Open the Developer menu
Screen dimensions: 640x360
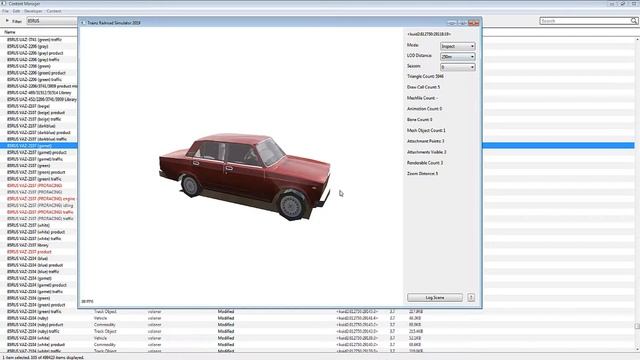33,11
